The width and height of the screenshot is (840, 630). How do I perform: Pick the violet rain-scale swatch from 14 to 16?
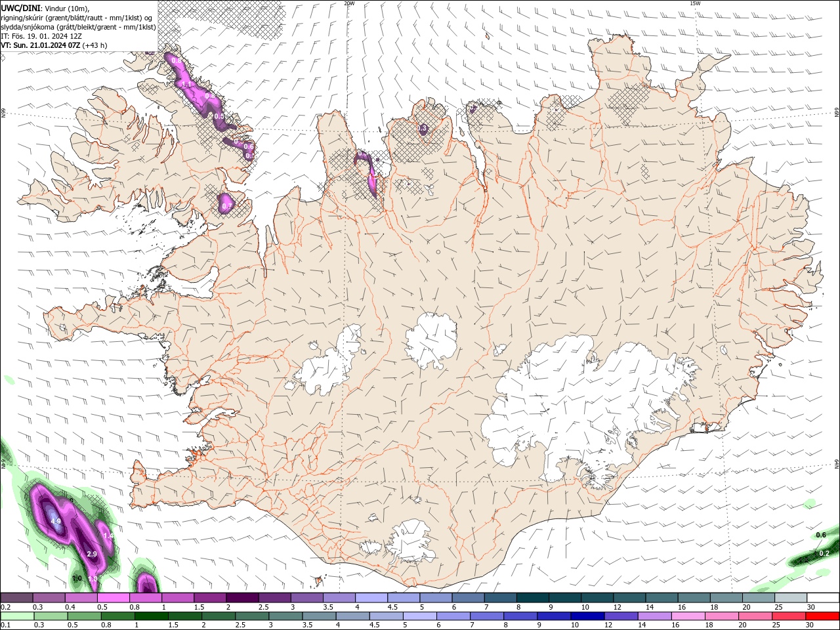(655, 616)
